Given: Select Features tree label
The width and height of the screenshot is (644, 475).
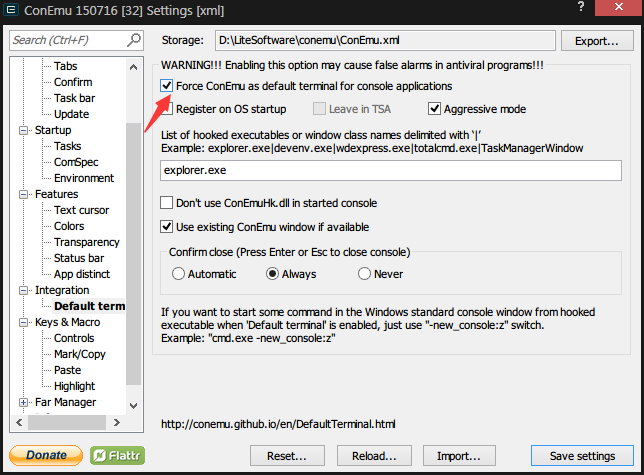Looking at the screenshot, I should click(x=56, y=194).
